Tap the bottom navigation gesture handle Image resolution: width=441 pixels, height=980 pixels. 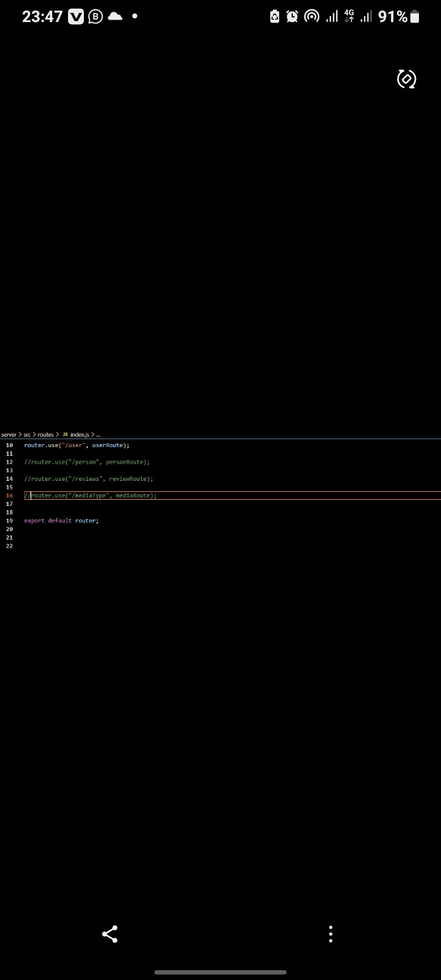(x=221, y=972)
